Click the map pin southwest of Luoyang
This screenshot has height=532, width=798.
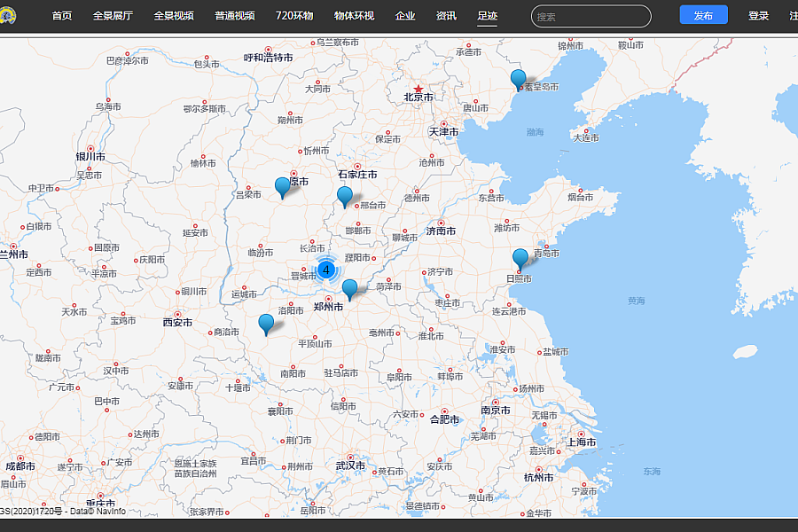(267, 324)
